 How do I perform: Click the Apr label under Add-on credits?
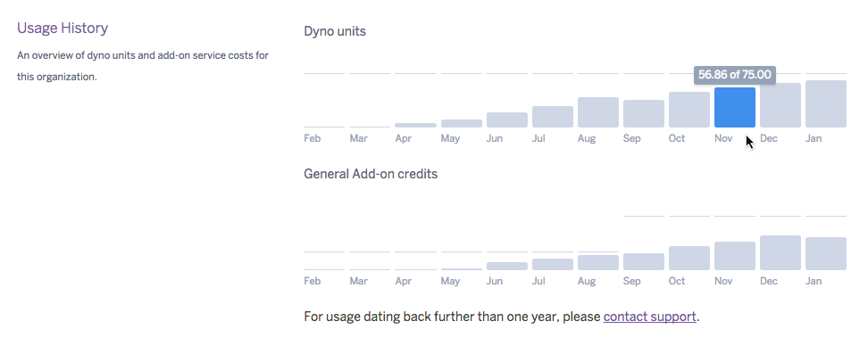[x=404, y=281]
